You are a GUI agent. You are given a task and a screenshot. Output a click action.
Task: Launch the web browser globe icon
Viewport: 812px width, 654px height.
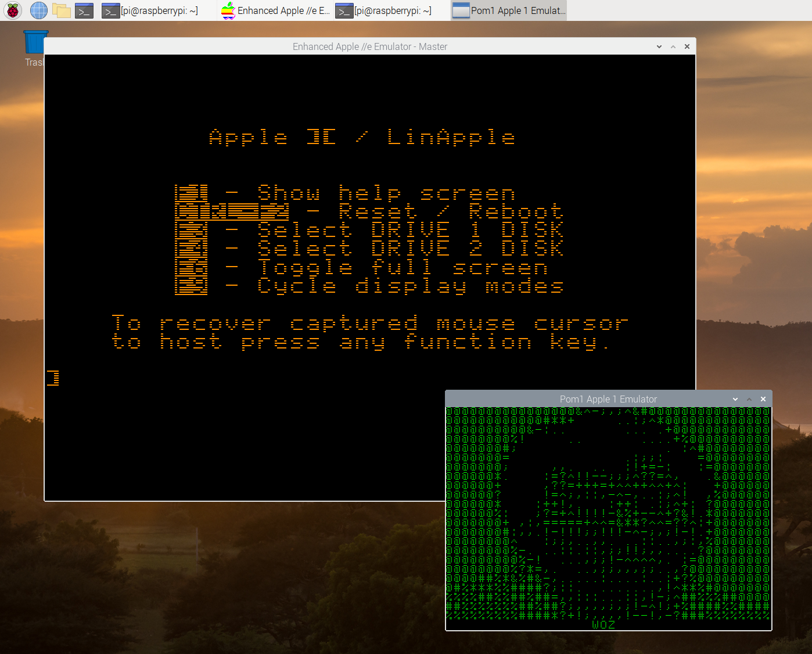click(x=38, y=10)
